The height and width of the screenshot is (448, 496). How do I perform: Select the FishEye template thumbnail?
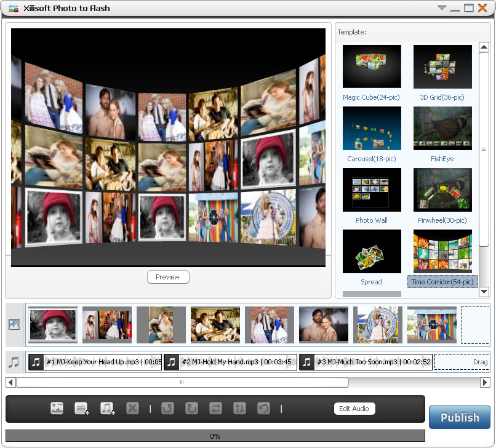[x=442, y=128]
